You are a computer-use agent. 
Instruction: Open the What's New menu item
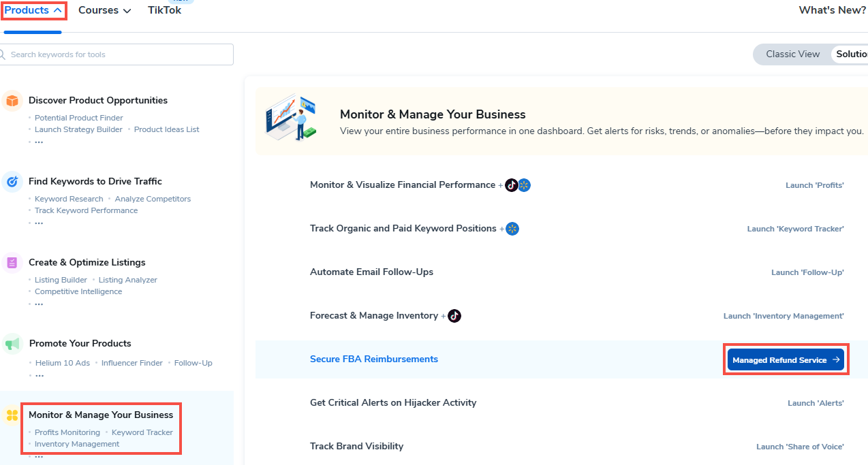tap(832, 11)
